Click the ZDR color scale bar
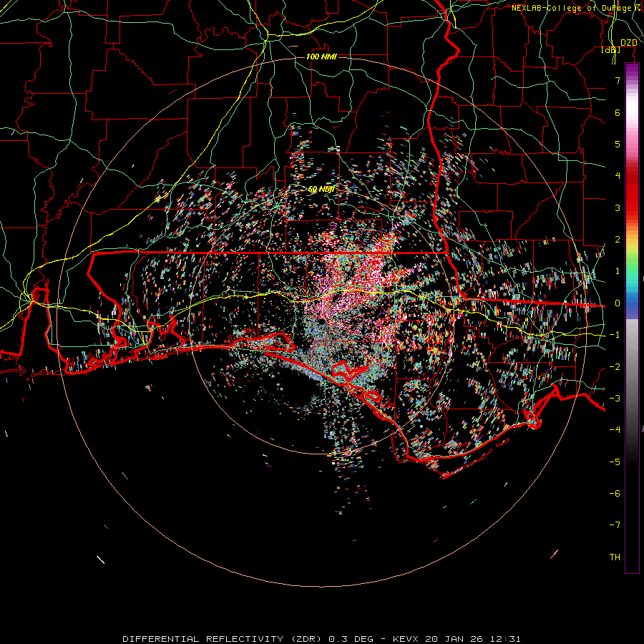This screenshot has height=644, width=644. point(632,318)
